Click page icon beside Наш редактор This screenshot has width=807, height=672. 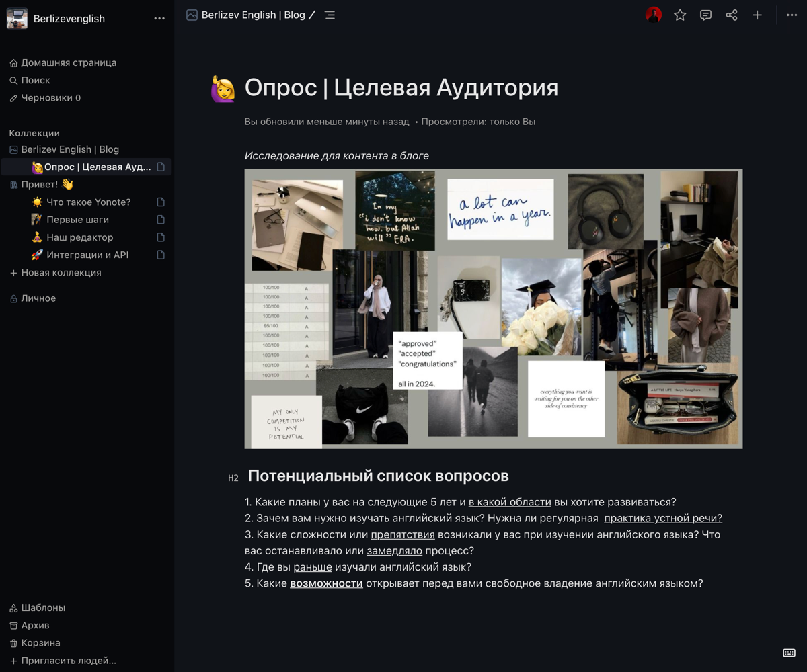161,237
